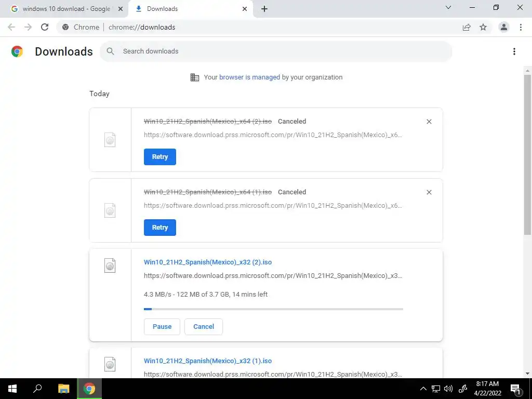Open Windows taskbar search
The image size is (532, 399).
(x=37, y=389)
